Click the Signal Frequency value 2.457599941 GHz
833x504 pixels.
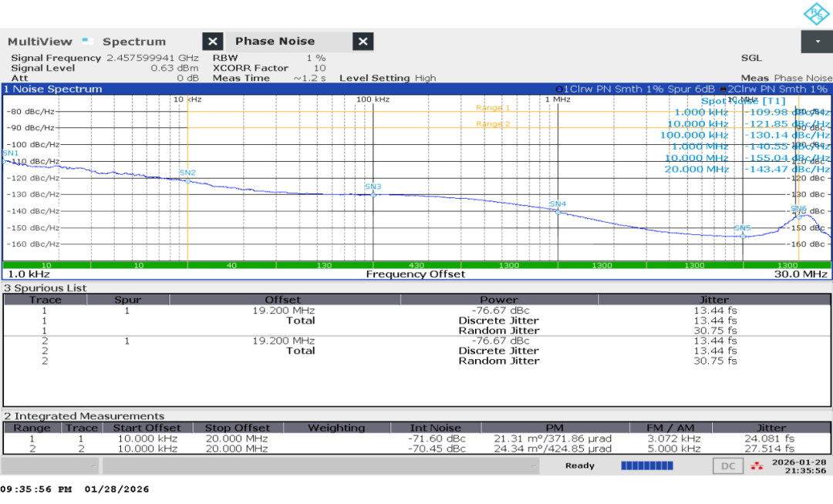tap(153, 58)
